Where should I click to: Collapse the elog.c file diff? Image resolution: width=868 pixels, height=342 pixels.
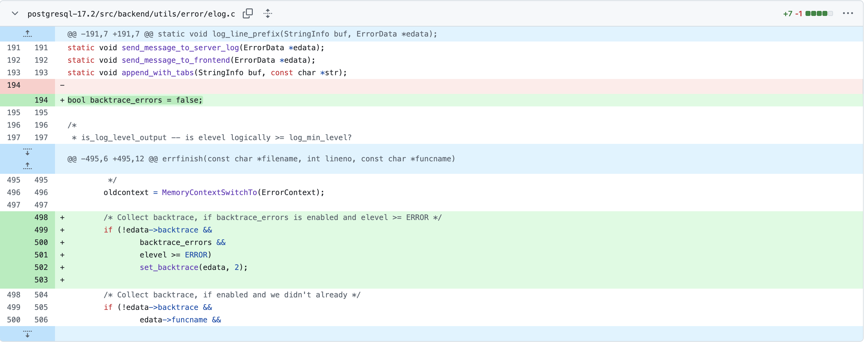15,13
